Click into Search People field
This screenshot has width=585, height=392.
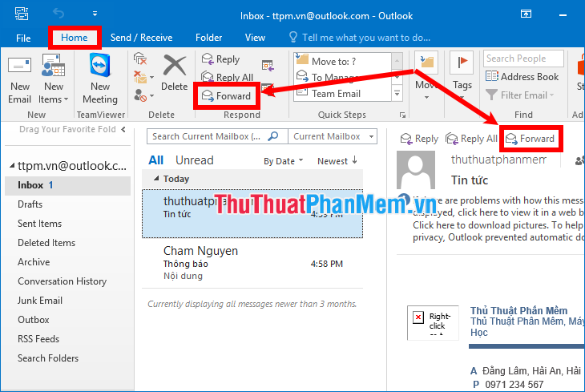click(523, 59)
